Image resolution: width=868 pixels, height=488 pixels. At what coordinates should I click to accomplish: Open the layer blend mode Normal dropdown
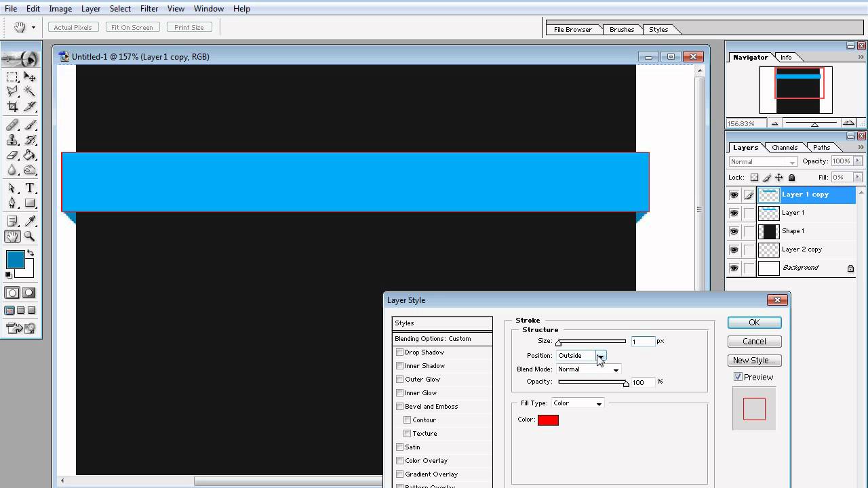[763, 161]
